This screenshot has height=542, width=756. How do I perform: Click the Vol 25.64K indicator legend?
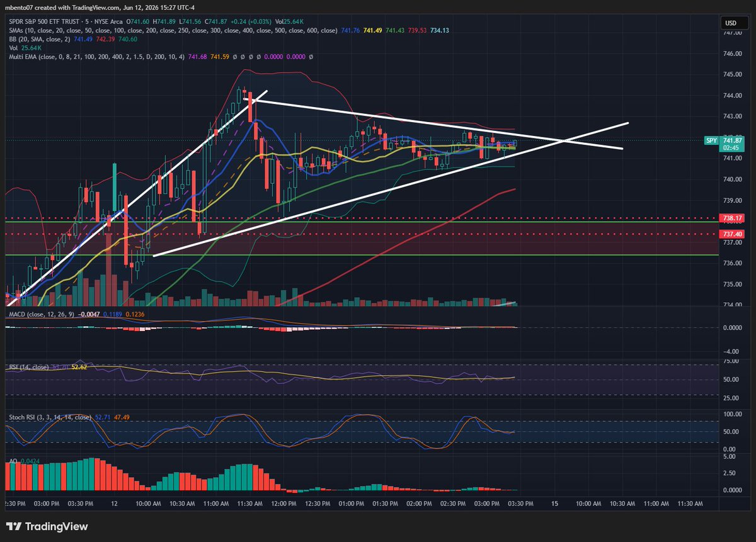tap(25, 47)
